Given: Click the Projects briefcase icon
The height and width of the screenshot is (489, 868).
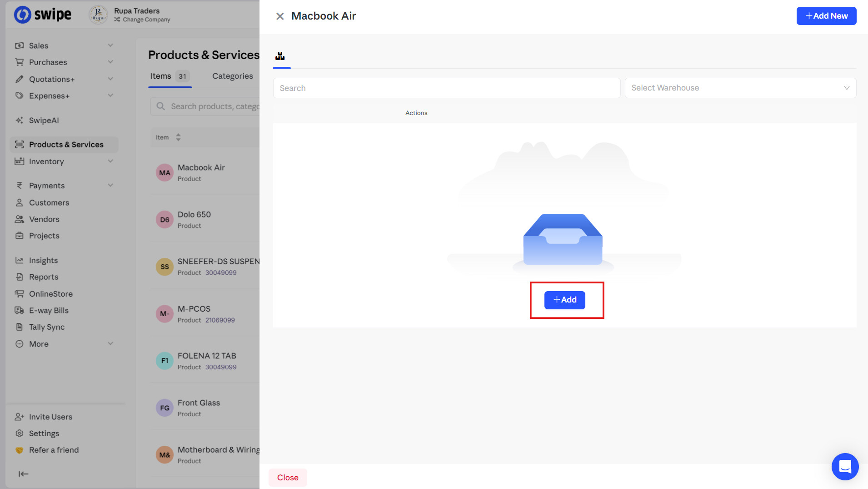Looking at the screenshot, I should pos(19,236).
